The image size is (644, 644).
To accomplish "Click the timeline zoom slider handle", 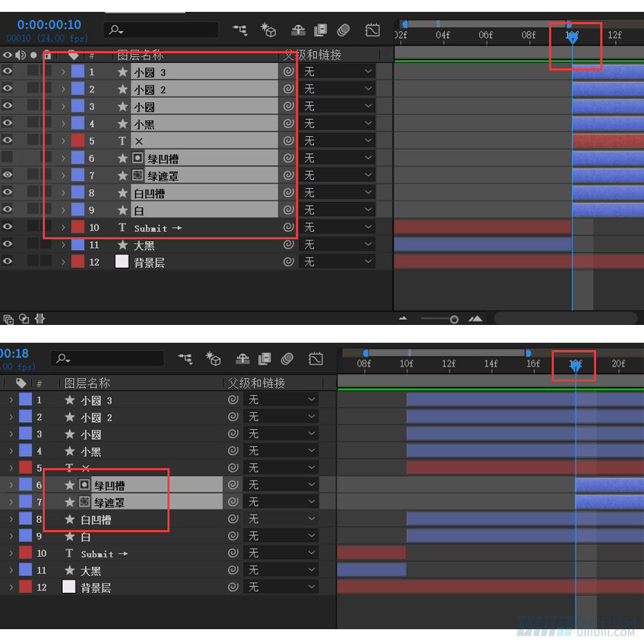I will (x=454, y=319).
